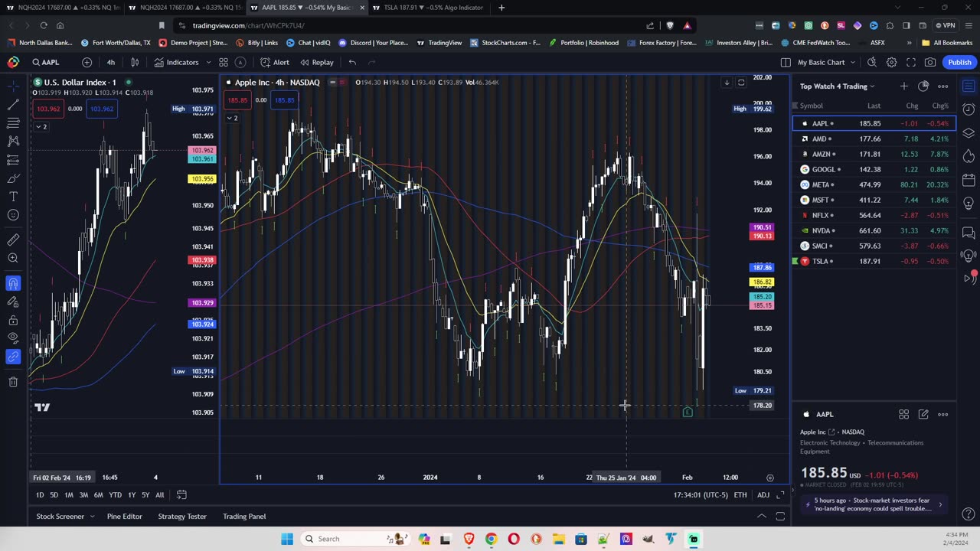This screenshot has width=980, height=551.
Task: Select META in the watchlist
Action: click(x=874, y=184)
